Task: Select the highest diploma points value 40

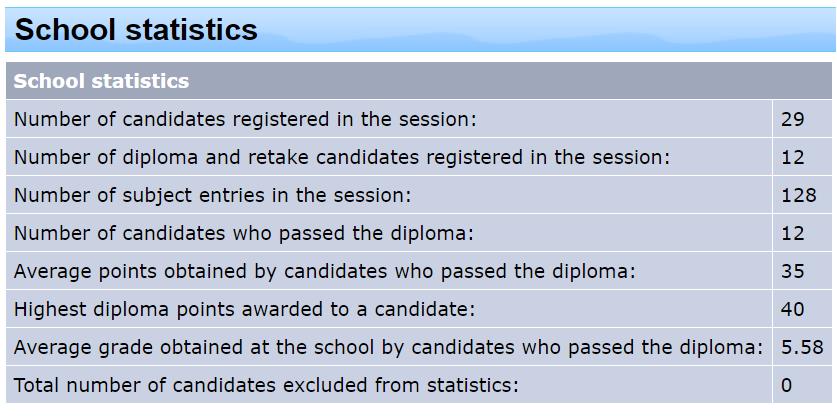Action: [x=792, y=309]
